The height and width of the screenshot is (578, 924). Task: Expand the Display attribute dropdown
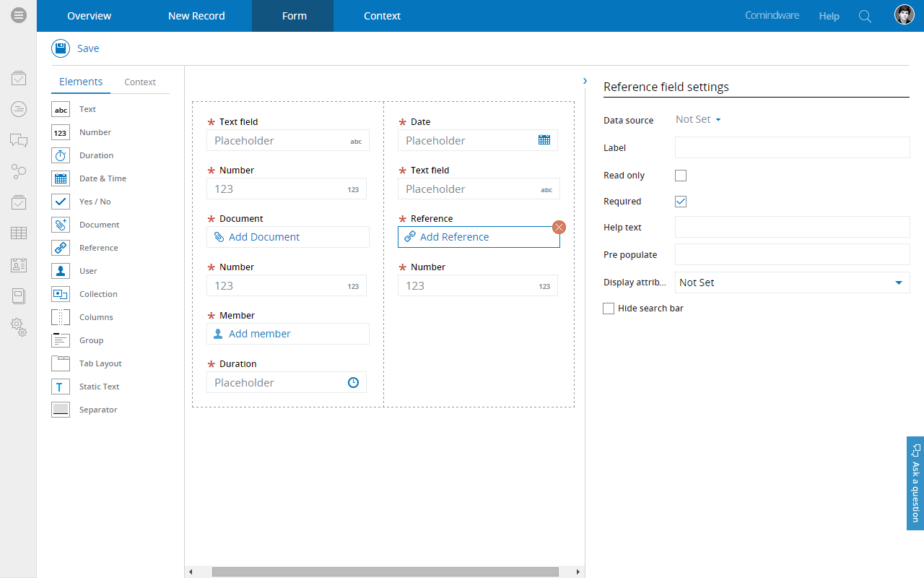click(898, 282)
